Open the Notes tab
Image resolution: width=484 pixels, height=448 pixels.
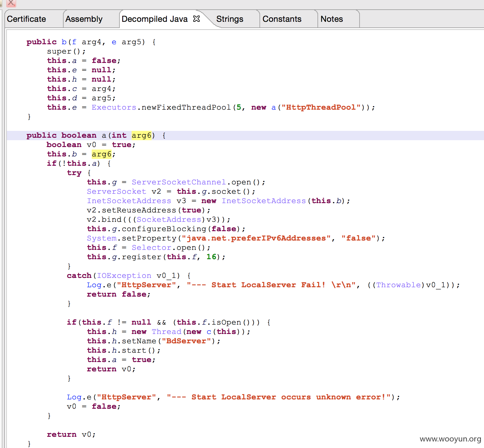pyautogui.click(x=332, y=19)
